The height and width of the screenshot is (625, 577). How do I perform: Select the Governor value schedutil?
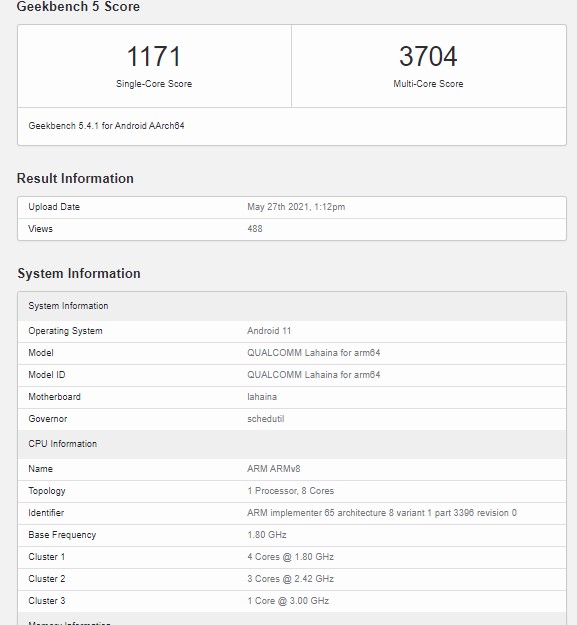point(265,419)
